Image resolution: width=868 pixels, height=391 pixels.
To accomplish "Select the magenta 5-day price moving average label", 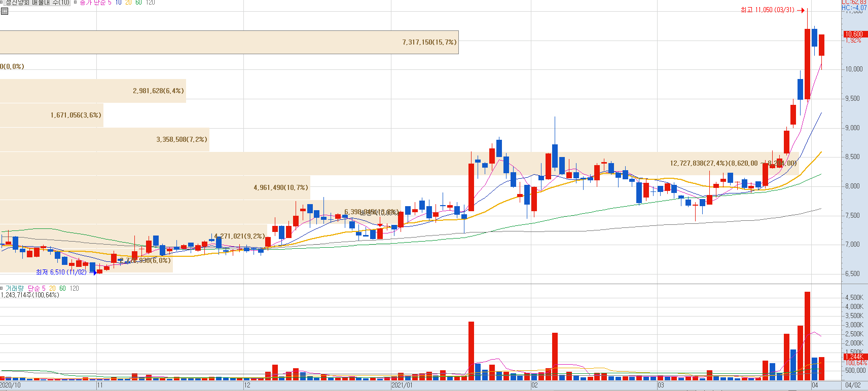I will 95,3.
